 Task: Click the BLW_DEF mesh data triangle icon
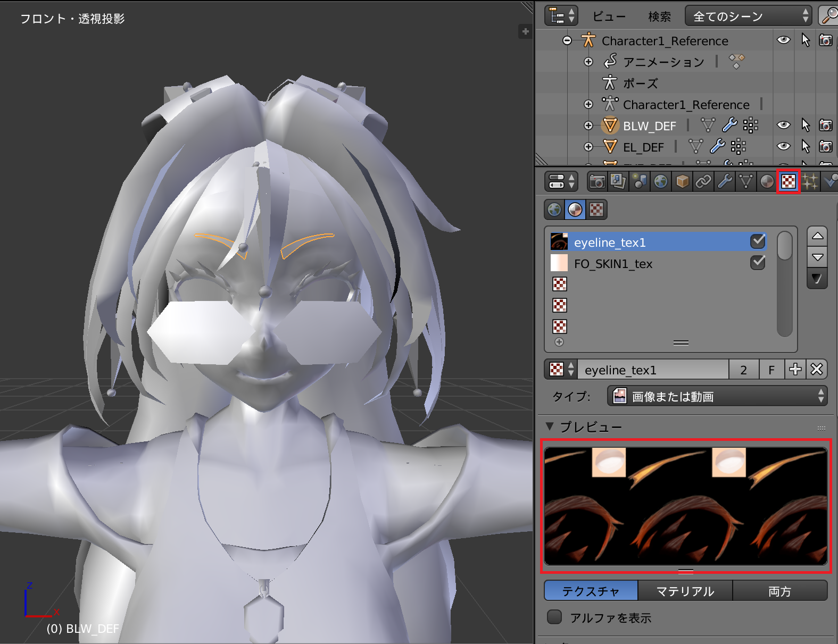(708, 126)
